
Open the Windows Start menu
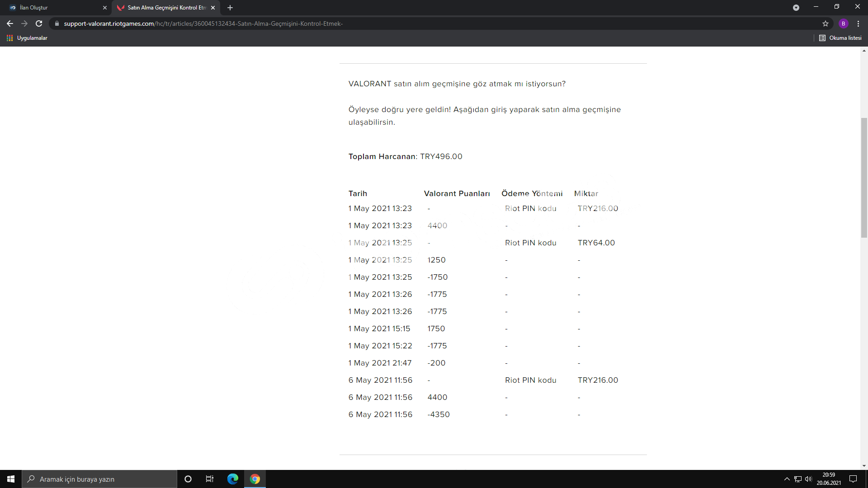tap(11, 479)
